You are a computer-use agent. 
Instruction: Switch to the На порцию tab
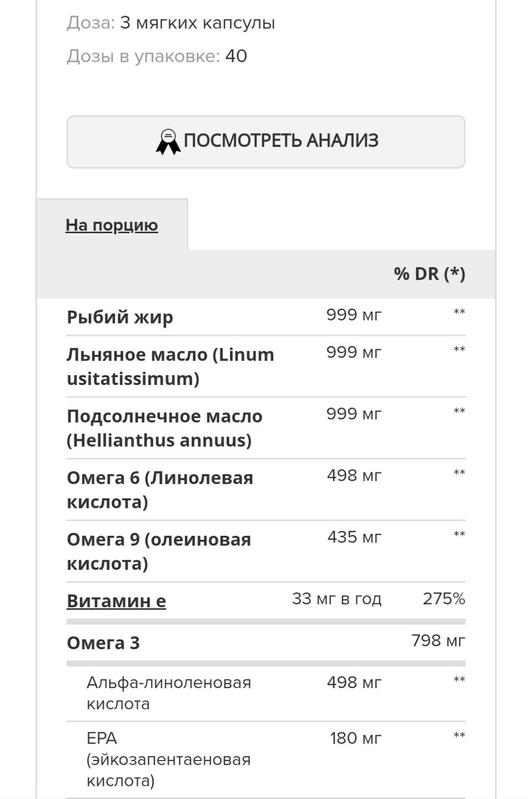click(x=112, y=225)
